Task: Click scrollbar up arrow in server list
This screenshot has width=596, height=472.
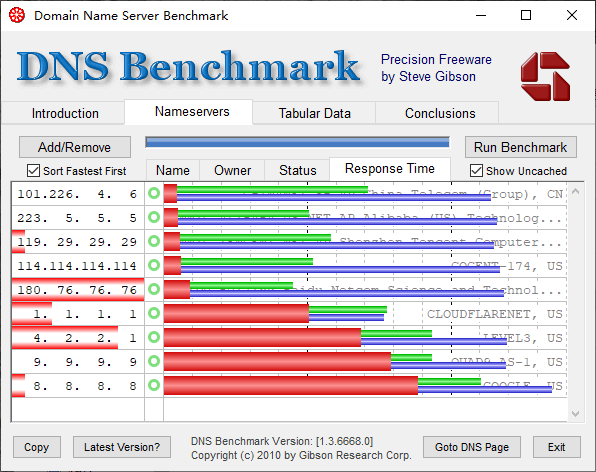Action: [575, 191]
